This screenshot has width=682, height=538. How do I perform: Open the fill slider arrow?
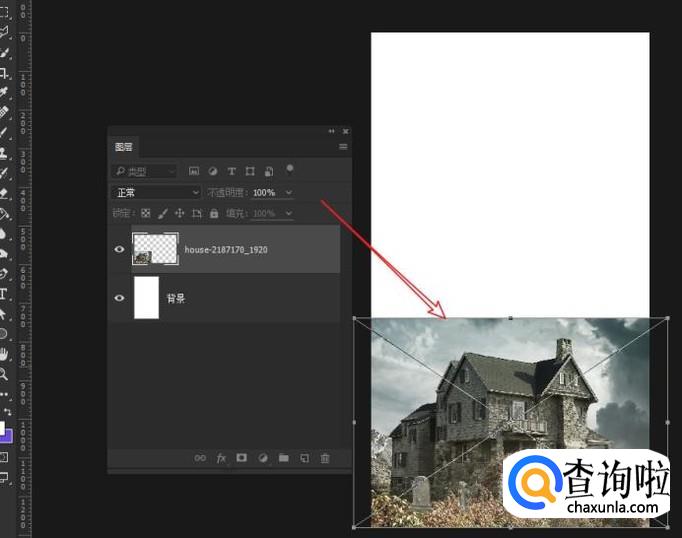tap(289, 213)
